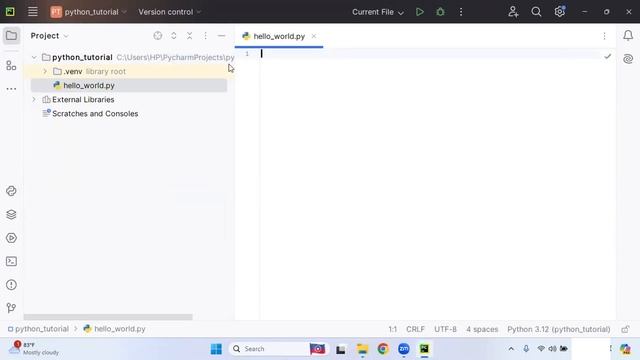This screenshot has height=360, width=640.
Task: Show more tool windows
Action: tap(11, 89)
